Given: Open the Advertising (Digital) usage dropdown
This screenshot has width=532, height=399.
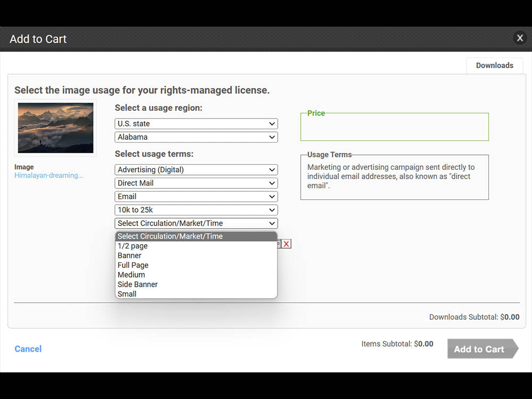Looking at the screenshot, I should pos(196,170).
